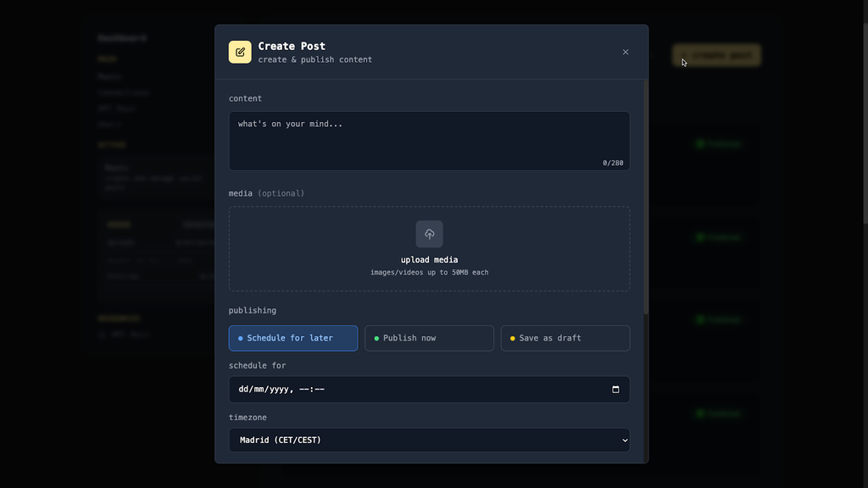Choose Save as draft for this post
The width and height of the screenshot is (868, 488).
(565, 338)
